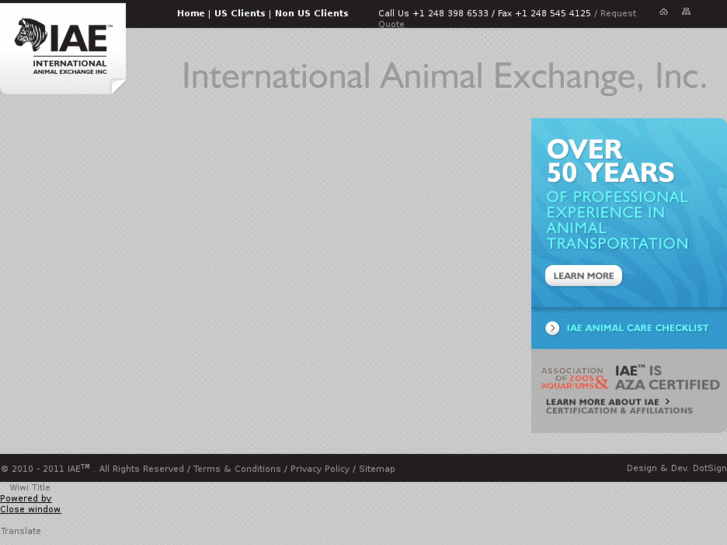Click the International Animal Exchange, Inc. heading

pos(444,77)
